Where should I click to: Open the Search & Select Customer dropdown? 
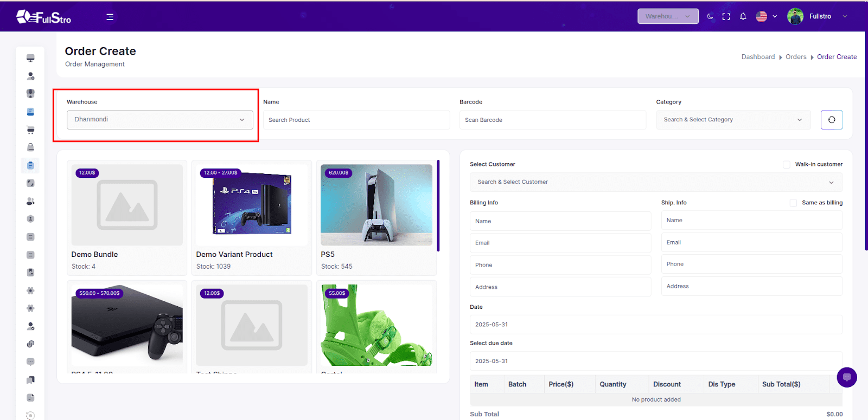(x=656, y=182)
